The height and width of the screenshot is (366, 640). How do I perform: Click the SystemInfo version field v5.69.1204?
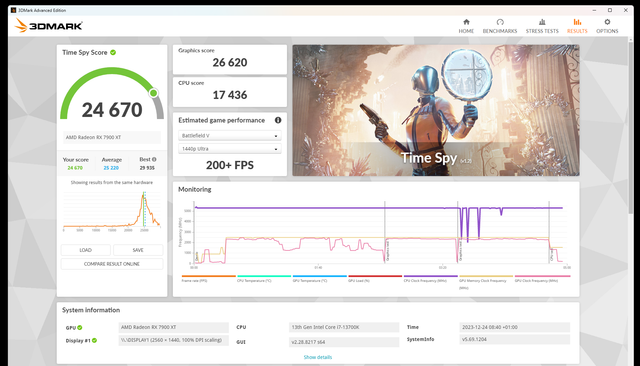514,339
